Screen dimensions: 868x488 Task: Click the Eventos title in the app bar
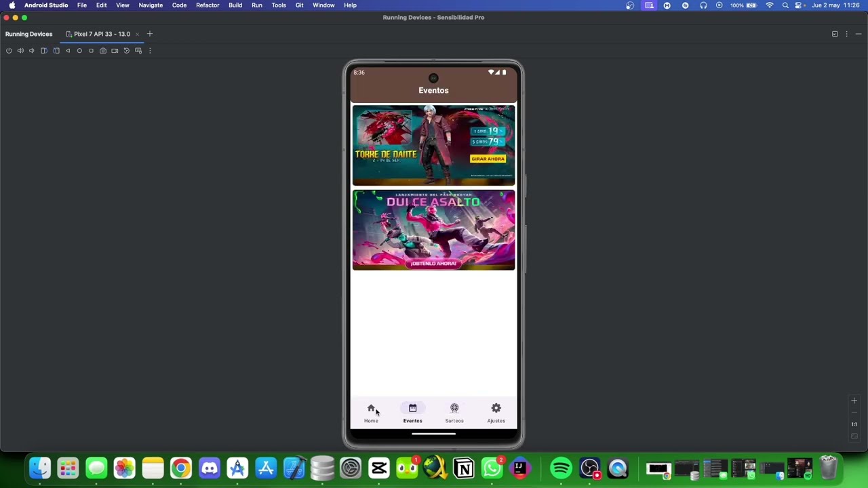pos(433,90)
